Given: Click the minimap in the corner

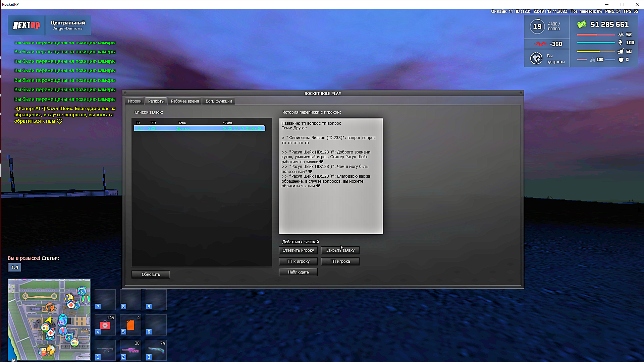Looking at the screenshot, I should click(49, 320).
